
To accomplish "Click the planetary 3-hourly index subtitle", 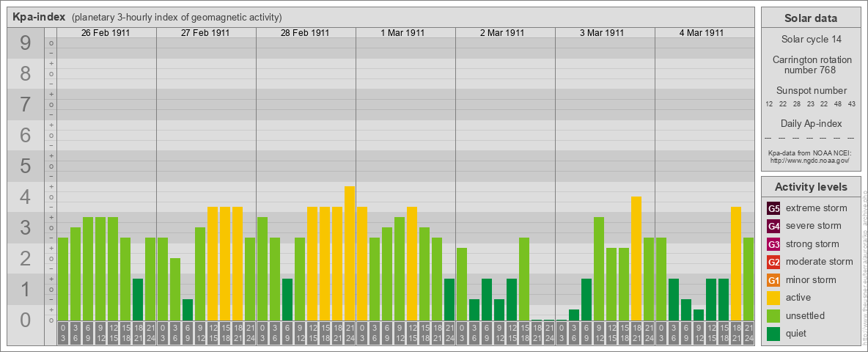I will click(x=177, y=17).
